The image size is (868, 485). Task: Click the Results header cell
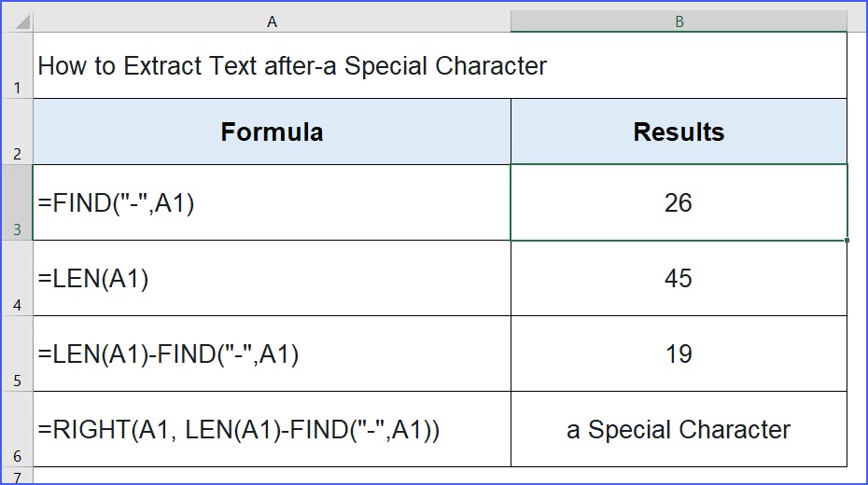[679, 132]
